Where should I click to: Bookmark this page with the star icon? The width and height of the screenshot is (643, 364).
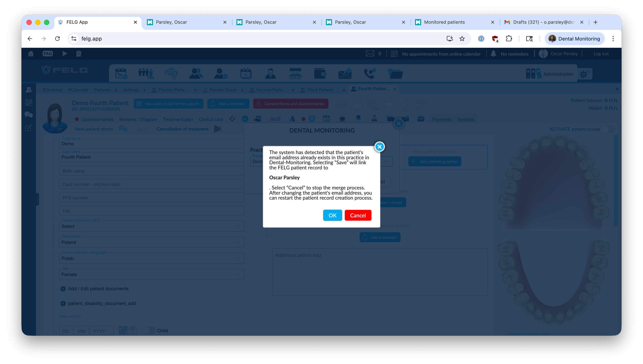pos(462,38)
